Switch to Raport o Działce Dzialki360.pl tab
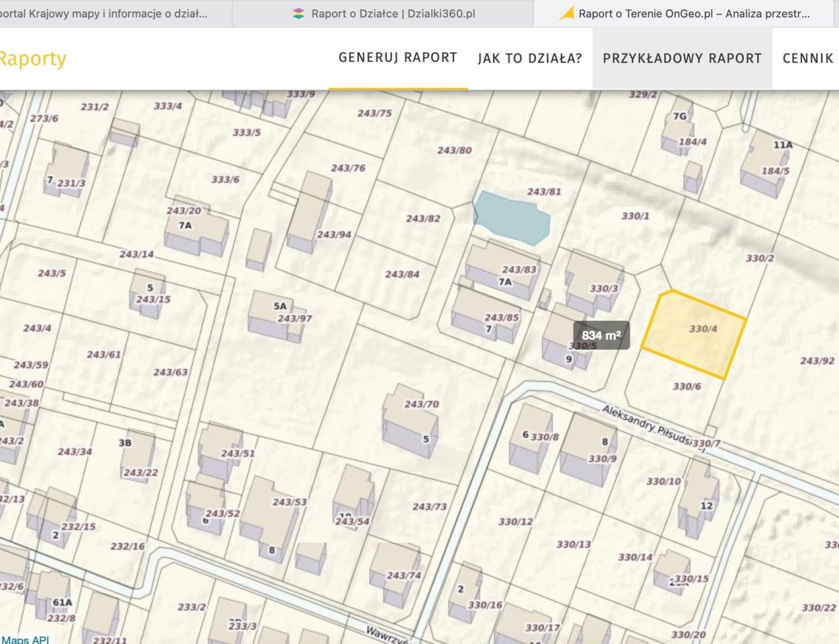This screenshot has width=839, height=644. coord(392,13)
